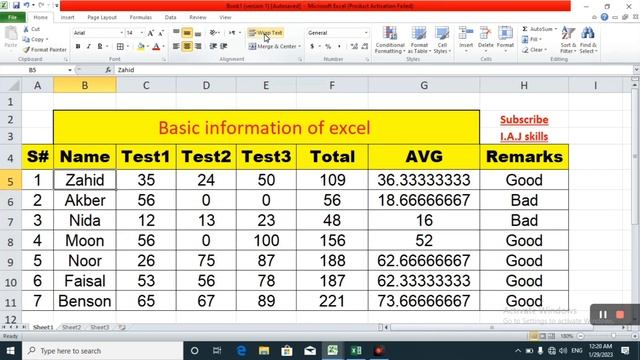The image size is (640, 360).
Task: Click the Wrap Text button
Action: [265, 33]
